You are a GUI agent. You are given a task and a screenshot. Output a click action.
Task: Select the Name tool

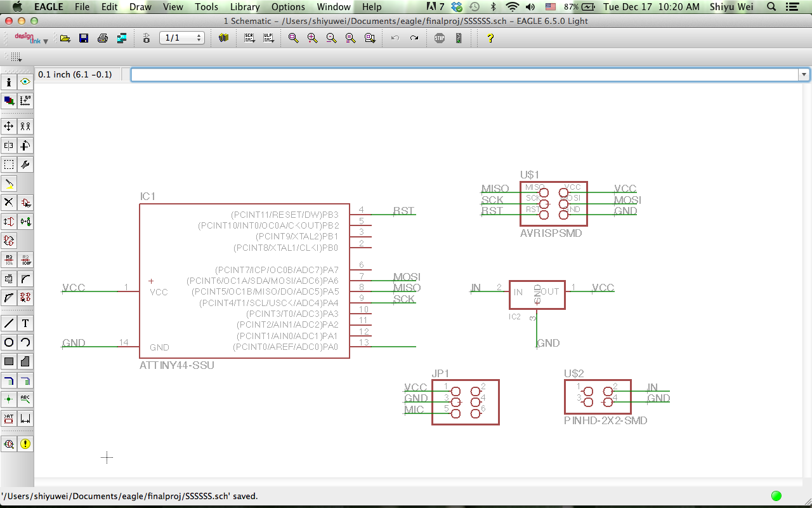coord(9,260)
